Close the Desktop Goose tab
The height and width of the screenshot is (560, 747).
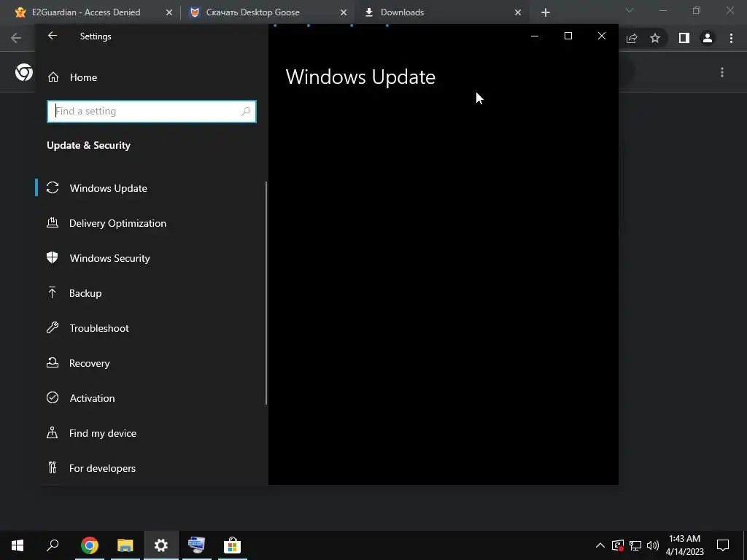coord(344,12)
